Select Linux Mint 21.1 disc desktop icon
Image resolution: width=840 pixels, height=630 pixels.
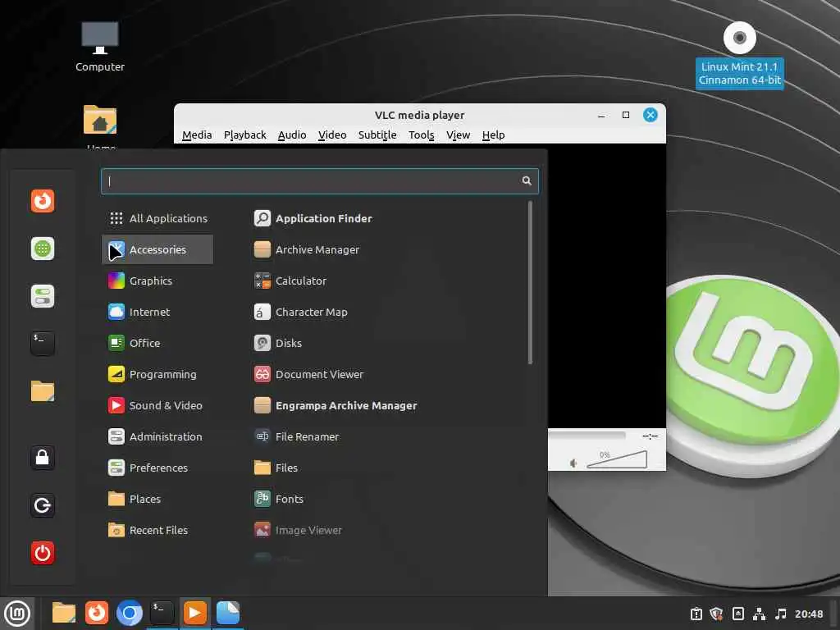click(x=739, y=55)
